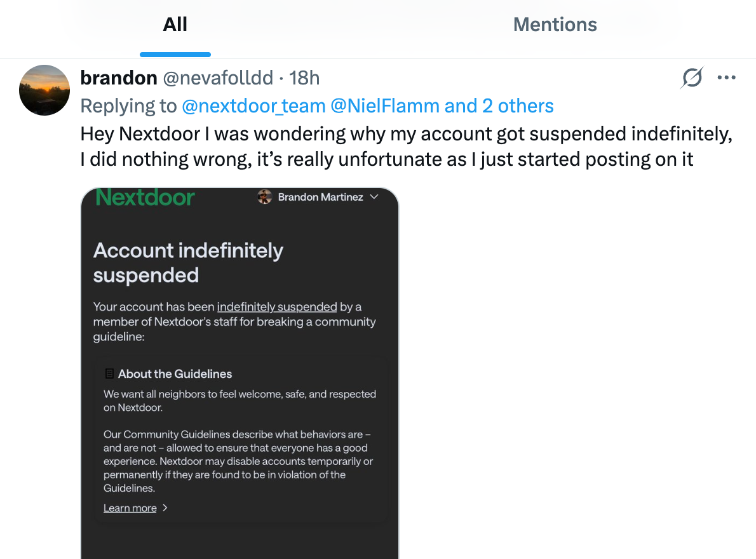Screen dimensions: 756x559
Task: Select the All tab
Action: click(x=175, y=24)
